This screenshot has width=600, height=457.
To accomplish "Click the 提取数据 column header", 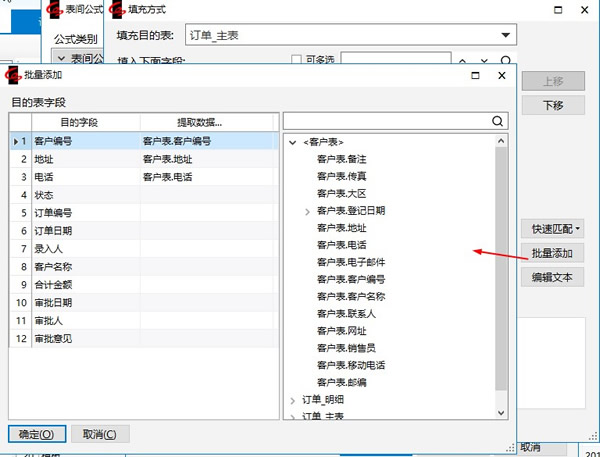I will [200, 122].
